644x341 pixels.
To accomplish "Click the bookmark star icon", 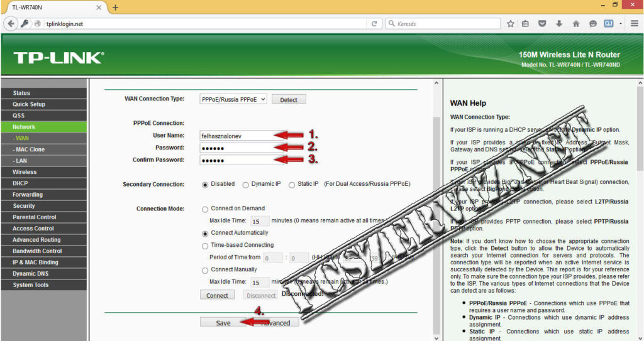I will [x=511, y=24].
